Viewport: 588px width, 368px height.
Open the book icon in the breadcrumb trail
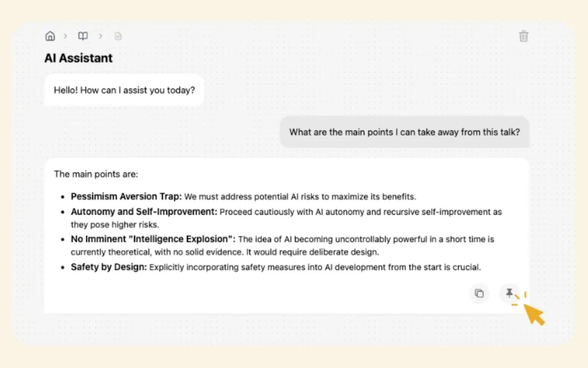pyautogui.click(x=82, y=36)
